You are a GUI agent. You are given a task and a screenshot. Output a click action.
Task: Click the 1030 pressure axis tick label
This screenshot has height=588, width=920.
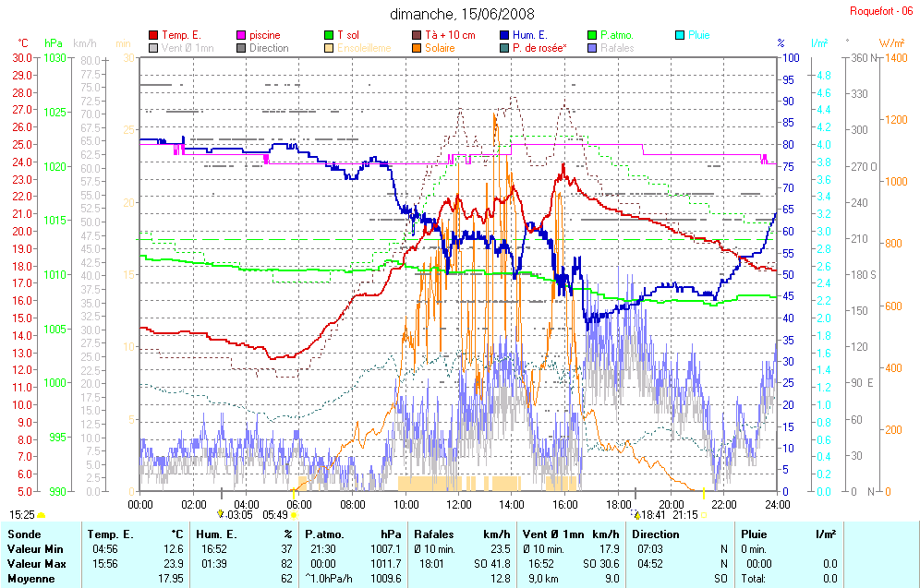54,57
